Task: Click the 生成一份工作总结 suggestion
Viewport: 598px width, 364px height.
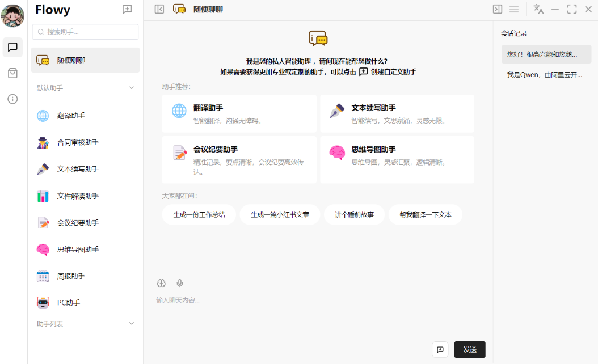Action: point(199,215)
